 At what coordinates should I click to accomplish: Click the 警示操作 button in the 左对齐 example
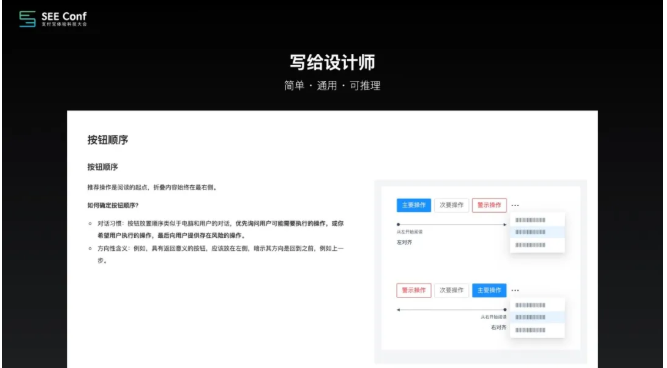coord(489,205)
